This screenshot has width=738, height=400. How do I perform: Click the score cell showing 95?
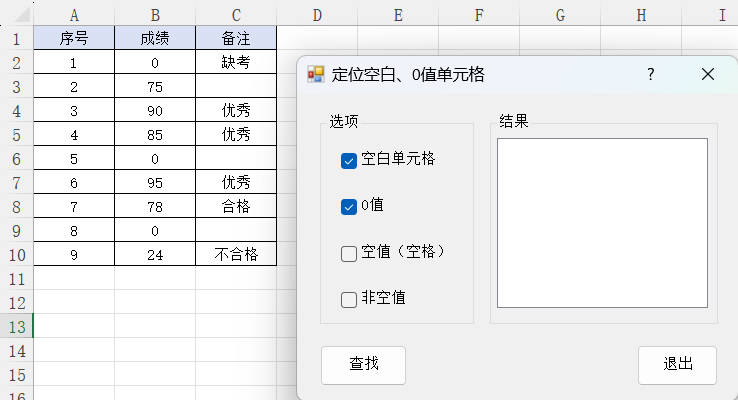(x=155, y=182)
